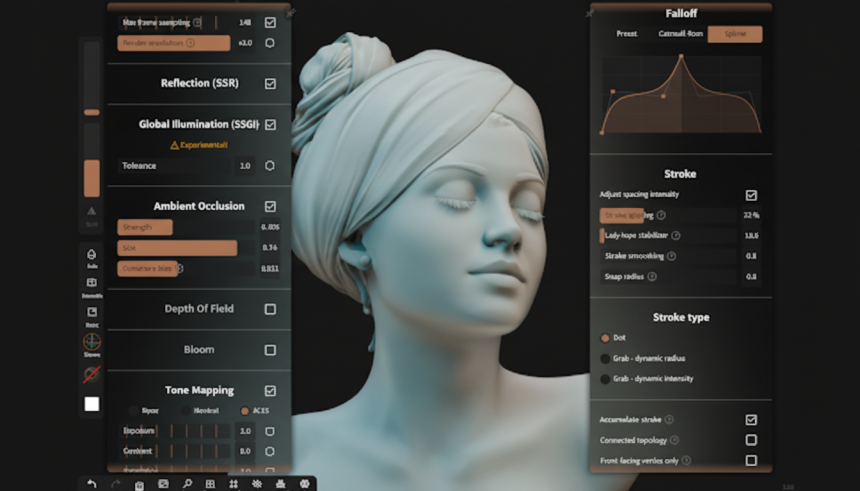Click pin icon at Falloff panel corner
860x491 pixels.
point(590,13)
